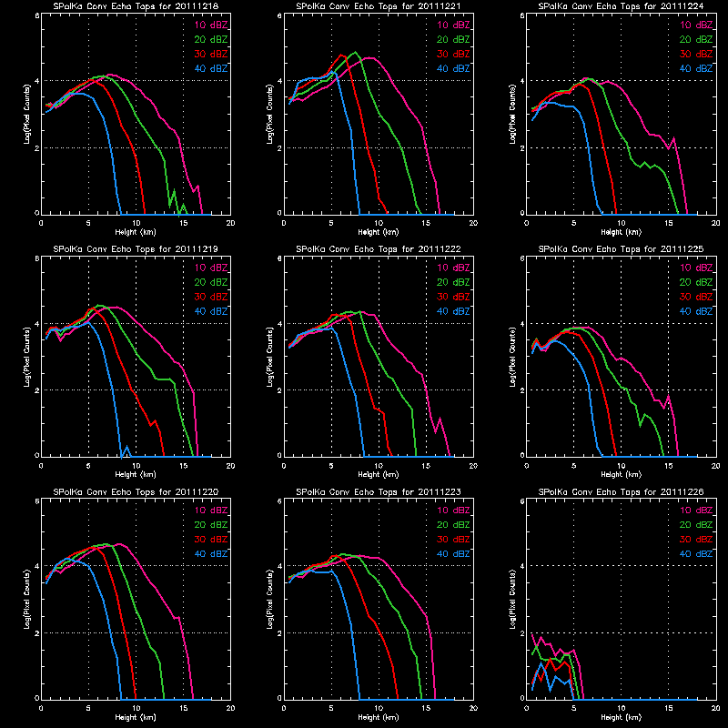Click "10 dBZ" in the 20111224 plot legend
This screenshot has height=728, width=728.
point(696,25)
